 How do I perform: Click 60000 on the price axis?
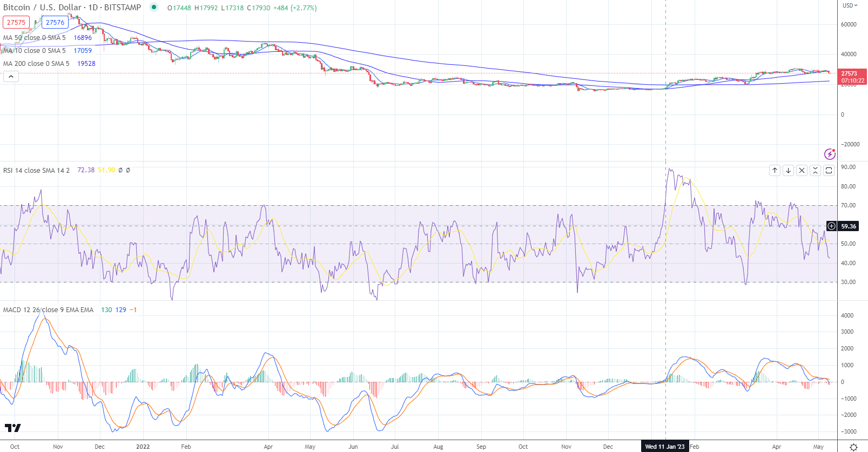(849, 24)
